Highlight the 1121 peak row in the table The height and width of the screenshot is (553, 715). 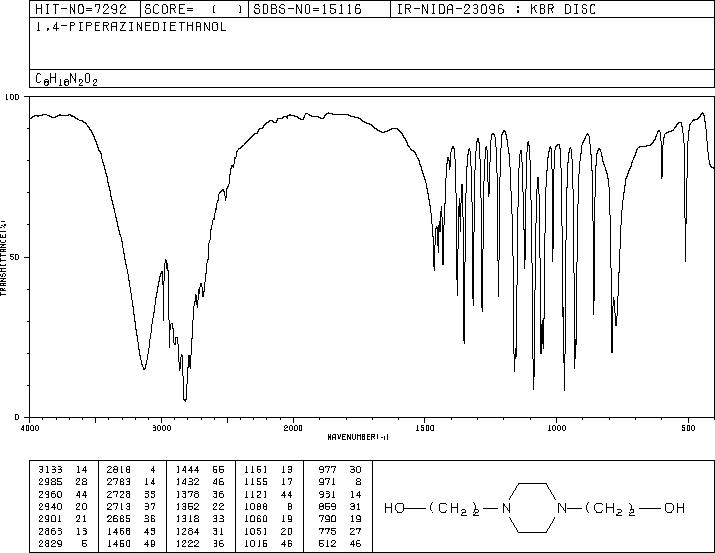click(x=269, y=494)
